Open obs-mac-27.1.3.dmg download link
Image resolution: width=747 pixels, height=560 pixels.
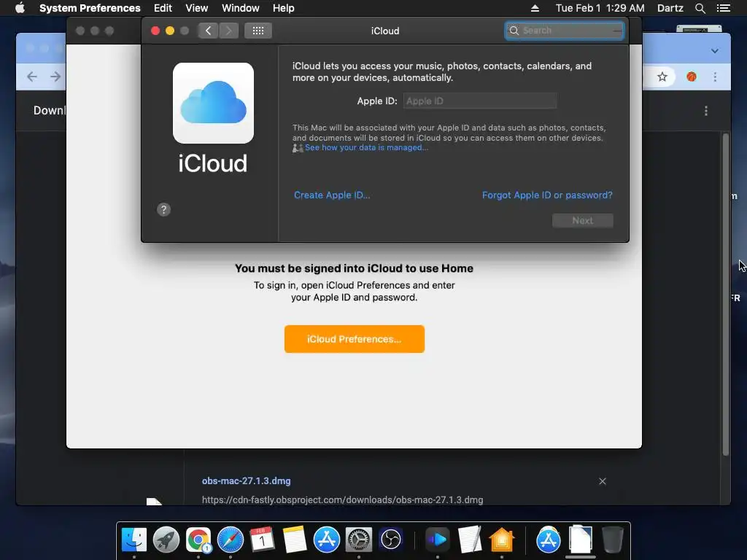pos(247,481)
